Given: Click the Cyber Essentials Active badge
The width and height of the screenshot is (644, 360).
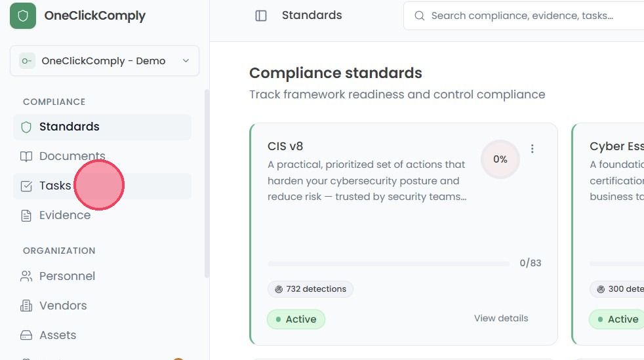Looking at the screenshot, I should tap(616, 319).
